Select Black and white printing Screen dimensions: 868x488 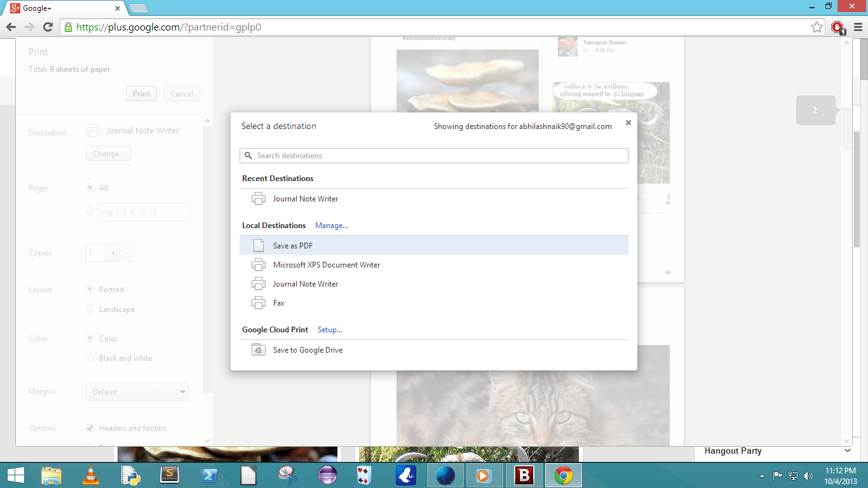90,358
